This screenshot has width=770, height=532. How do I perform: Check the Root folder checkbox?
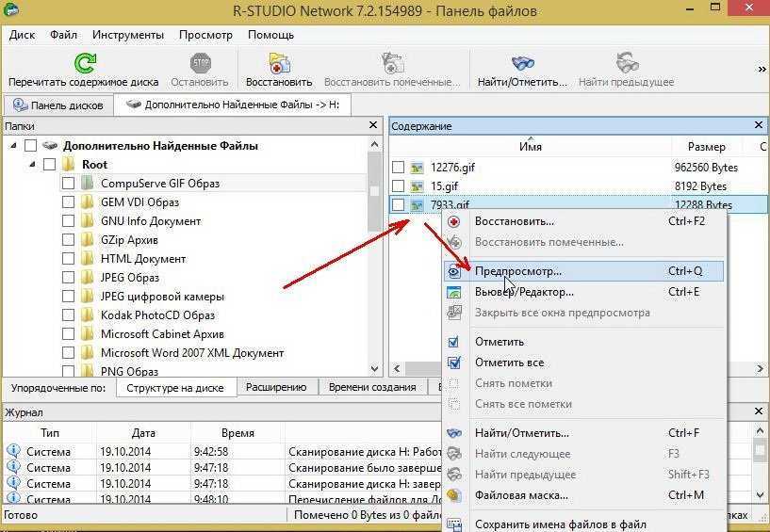(x=49, y=165)
